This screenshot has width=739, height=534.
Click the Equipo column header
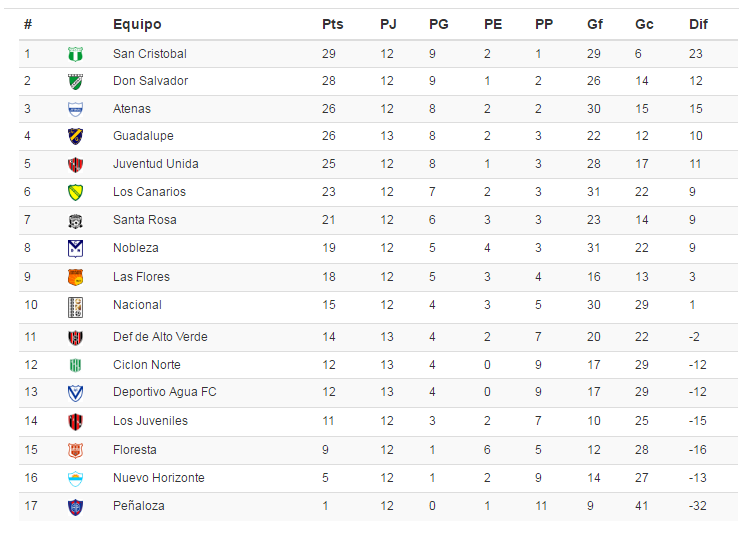coord(137,24)
